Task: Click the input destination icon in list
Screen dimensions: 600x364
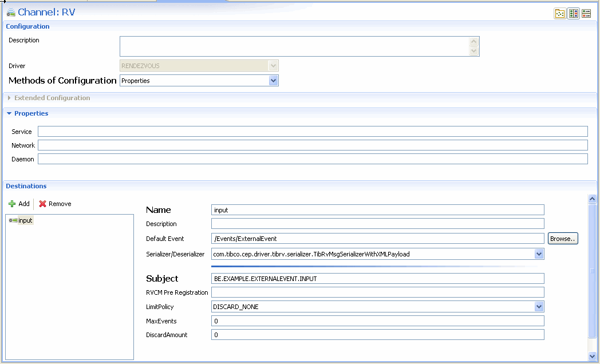Action: 13,220
